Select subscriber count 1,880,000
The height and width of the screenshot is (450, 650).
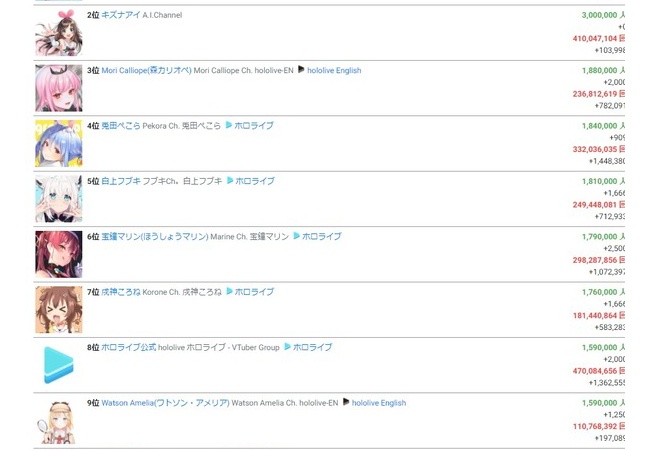599,70
